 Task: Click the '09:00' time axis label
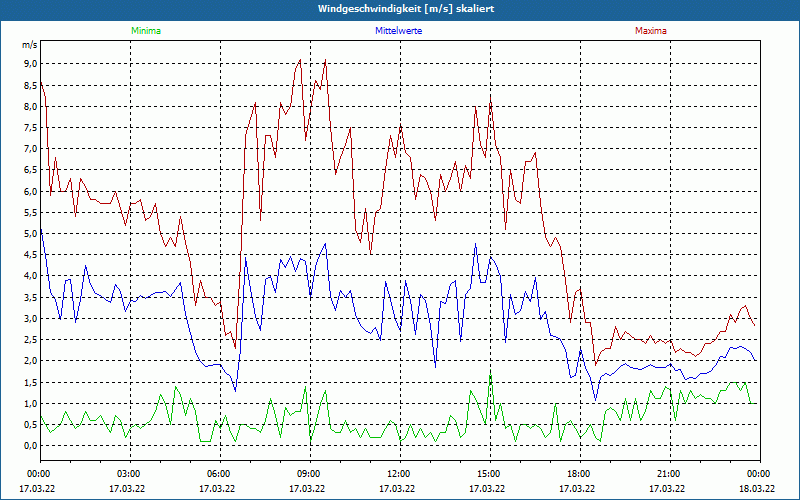click(310, 474)
